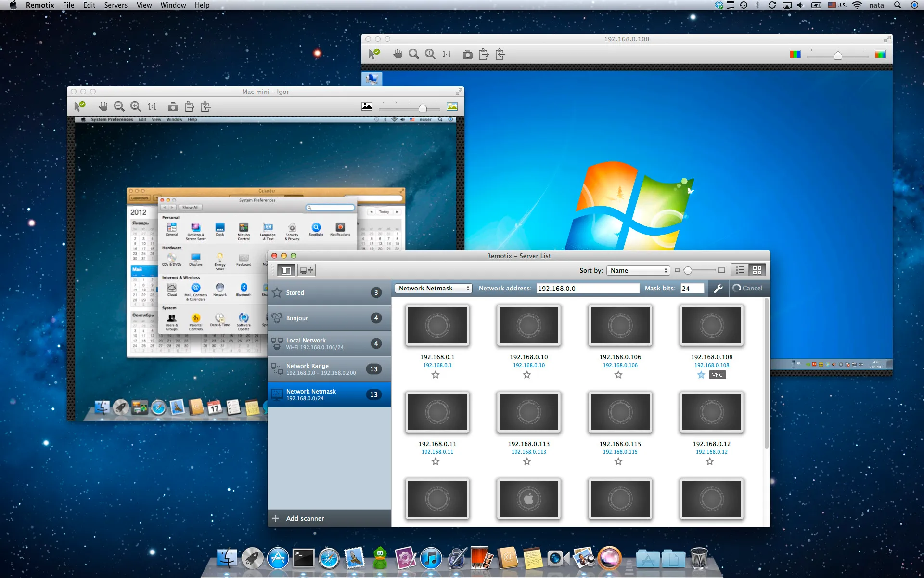Screen dimensions: 924x578
Task: Open the Sort by dropdown
Action: click(638, 270)
